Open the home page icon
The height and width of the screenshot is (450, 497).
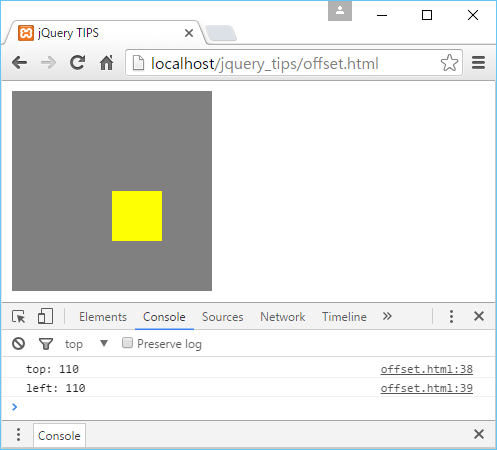pos(107,63)
